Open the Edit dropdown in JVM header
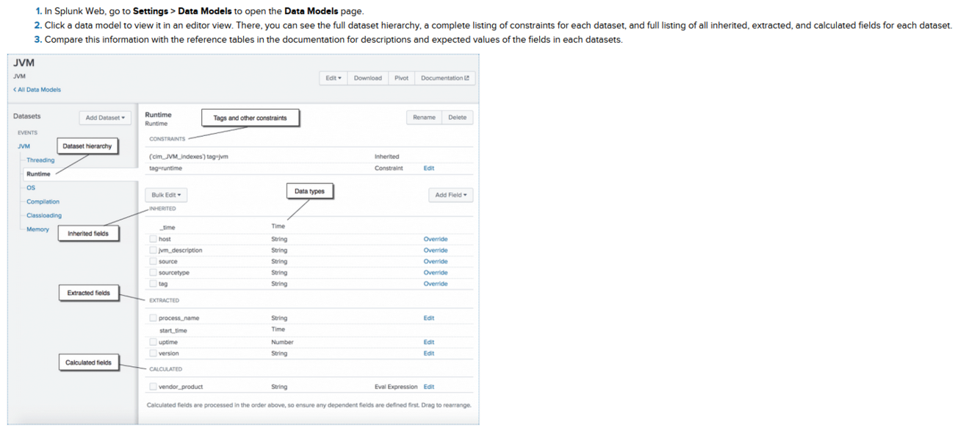Viewport: 980px width, 428px height. pos(334,78)
